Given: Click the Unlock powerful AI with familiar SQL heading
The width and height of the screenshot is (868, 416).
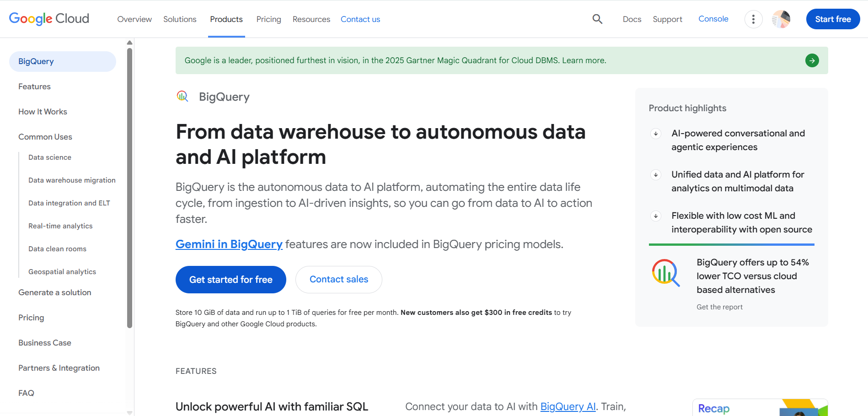Looking at the screenshot, I should click(272, 406).
